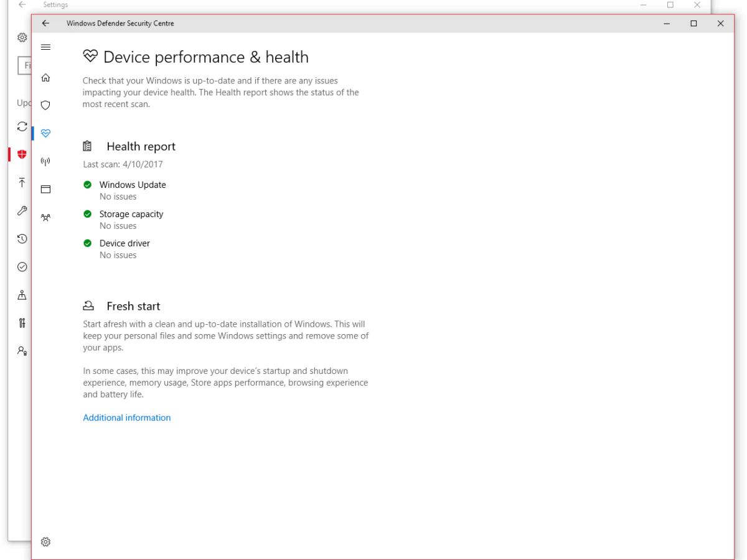Click No issues under Device driver
This screenshot has width=747, height=560.
pos(118,255)
